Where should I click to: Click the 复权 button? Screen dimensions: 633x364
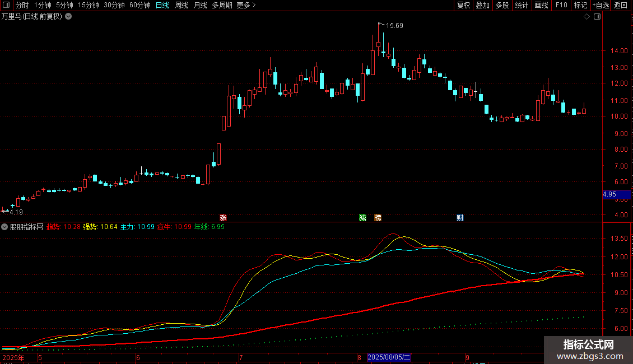(x=463, y=5)
